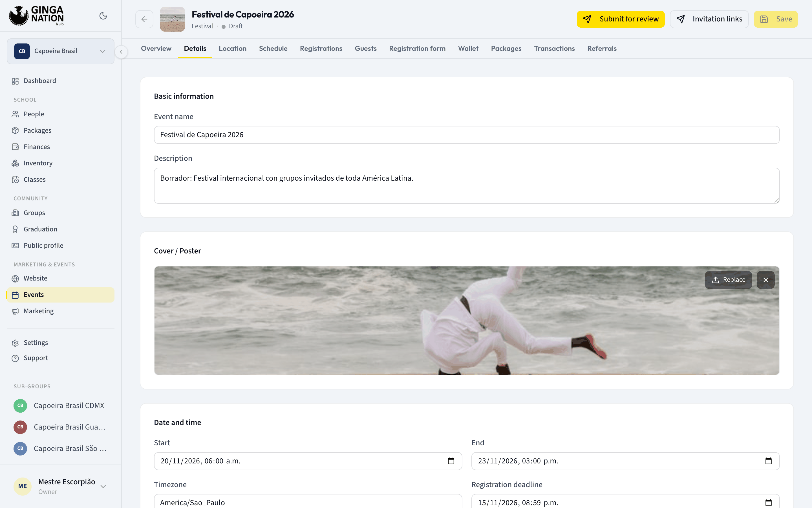Image resolution: width=812 pixels, height=508 pixels.
Task: Open Inventory section
Action: (x=60, y=163)
